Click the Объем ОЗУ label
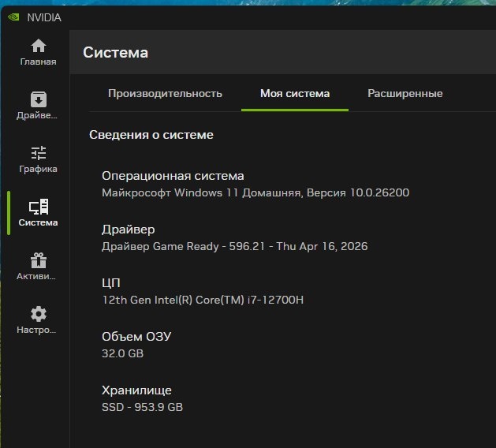This screenshot has width=496, height=448. click(x=136, y=337)
